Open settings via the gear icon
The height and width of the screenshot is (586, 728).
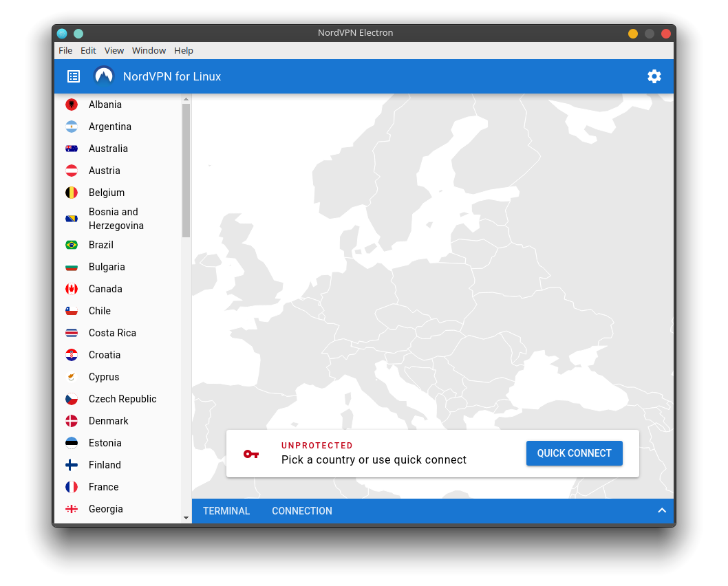[x=654, y=76]
